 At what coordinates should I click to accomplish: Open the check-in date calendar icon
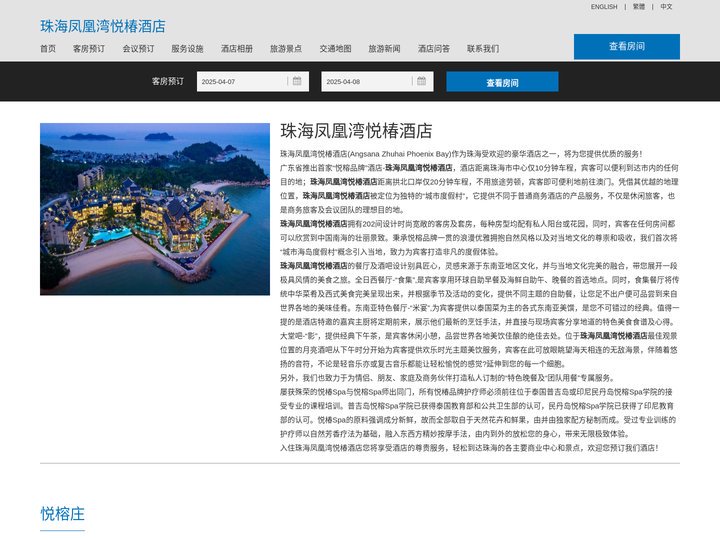[297, 81]
